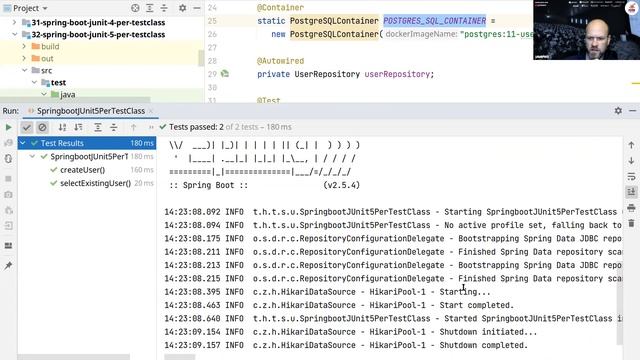The width and height of the screenshot is (640, 360).
Task: Select opened file target icon in Project
Action: [135, 8]
